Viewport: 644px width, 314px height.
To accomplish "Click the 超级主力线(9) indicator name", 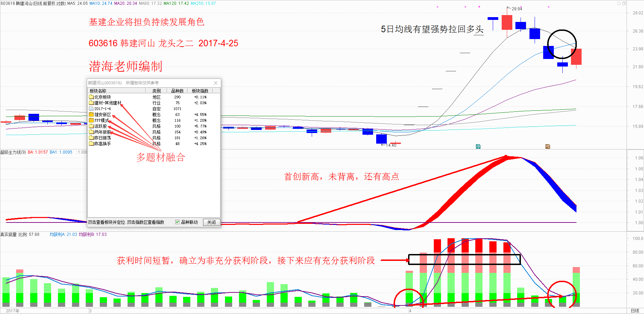I will 13,152.
